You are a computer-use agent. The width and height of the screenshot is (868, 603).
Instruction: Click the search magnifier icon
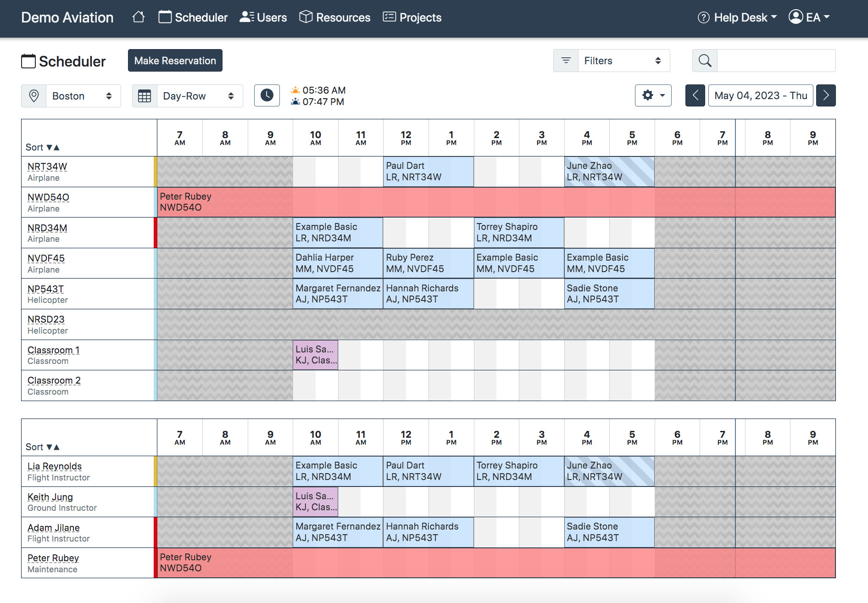tap(705, 61)
